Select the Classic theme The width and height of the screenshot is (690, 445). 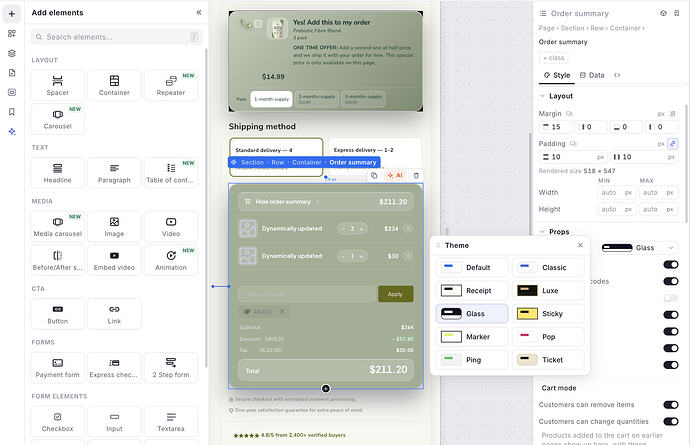pyautogui.click(x=548, y=268)
